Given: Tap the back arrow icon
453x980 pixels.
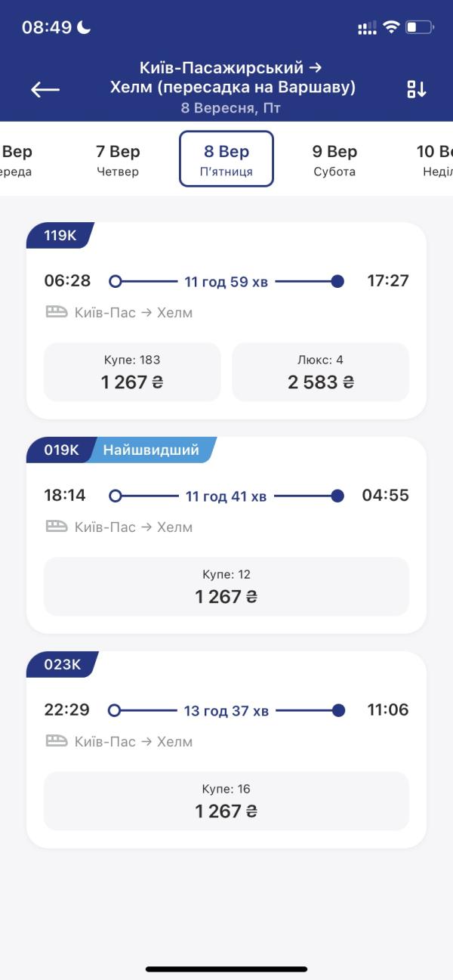Looking at the screenshot, I should [45, 89].
